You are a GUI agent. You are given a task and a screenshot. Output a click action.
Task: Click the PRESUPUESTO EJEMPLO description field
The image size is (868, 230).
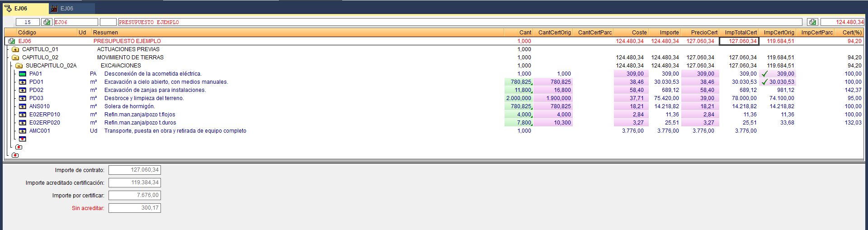pyautogui.click(x=460, y=22)
